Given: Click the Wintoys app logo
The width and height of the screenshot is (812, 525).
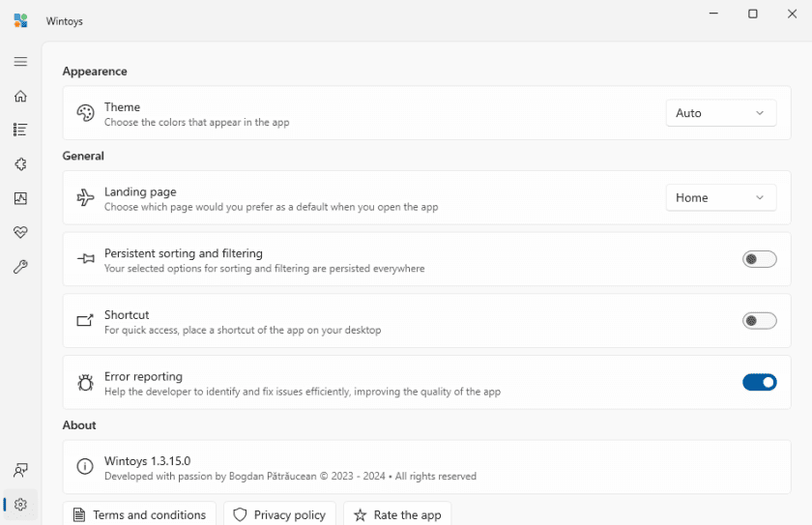Looking at the screenshot, I should [20, 20].
